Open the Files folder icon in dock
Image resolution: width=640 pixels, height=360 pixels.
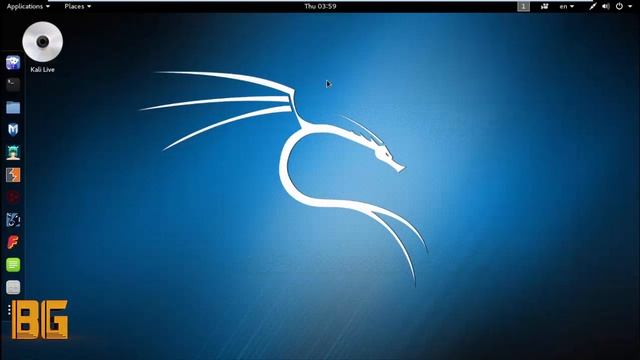13,107
